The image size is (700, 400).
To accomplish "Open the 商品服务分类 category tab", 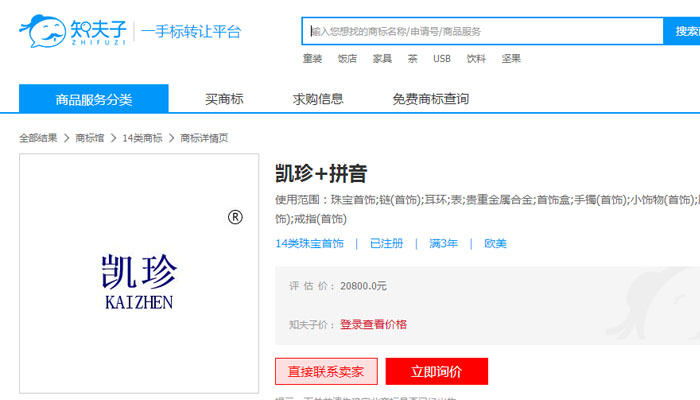I will click(94, 99).
